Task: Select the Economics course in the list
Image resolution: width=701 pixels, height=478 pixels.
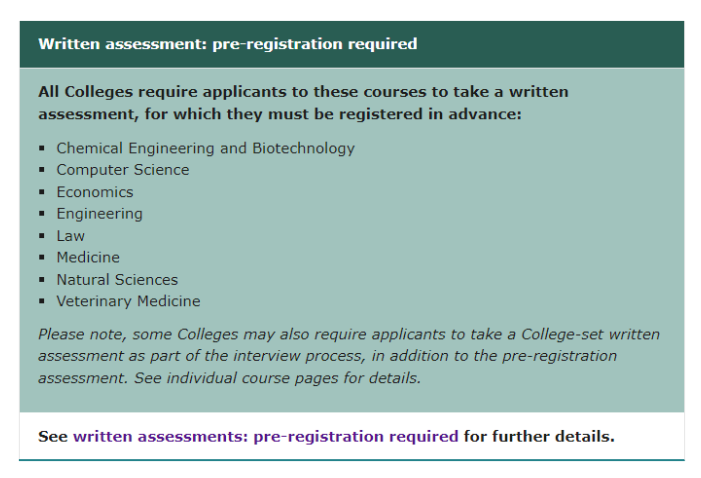Action: [x=94, y=192]
